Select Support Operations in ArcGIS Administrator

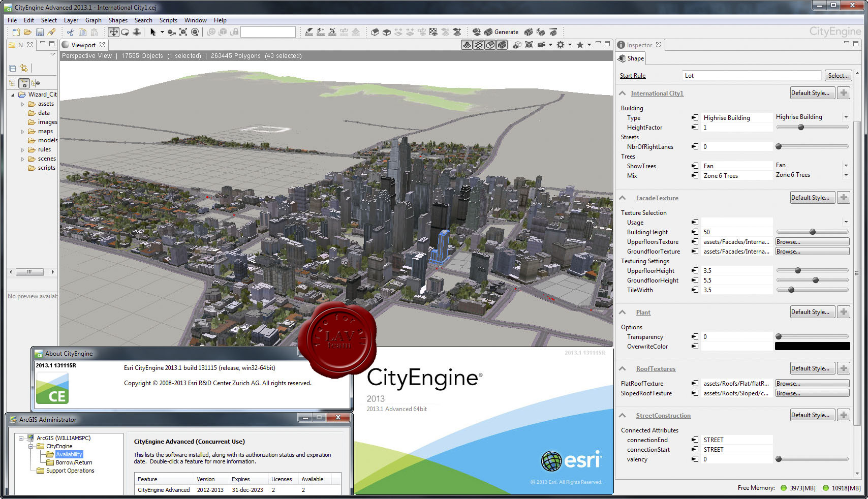click(70, 471)
